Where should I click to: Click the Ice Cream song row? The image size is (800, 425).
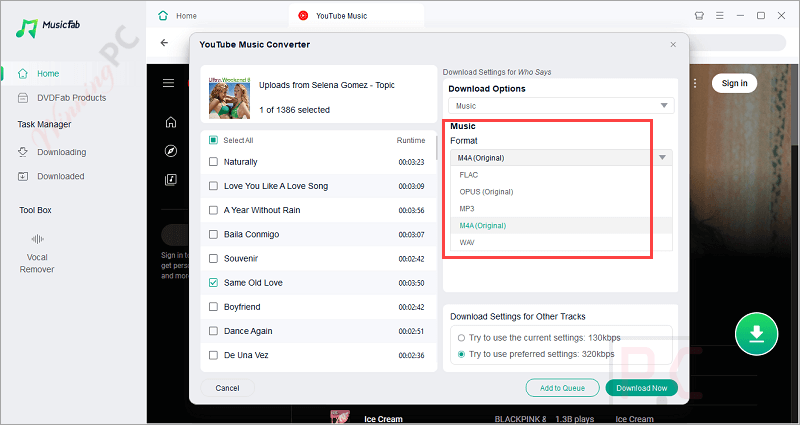[x=490, y=417]
